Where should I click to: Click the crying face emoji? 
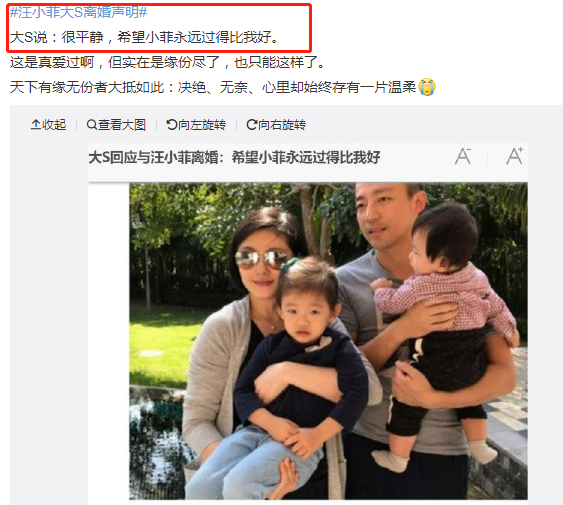(x=427, y=87)
